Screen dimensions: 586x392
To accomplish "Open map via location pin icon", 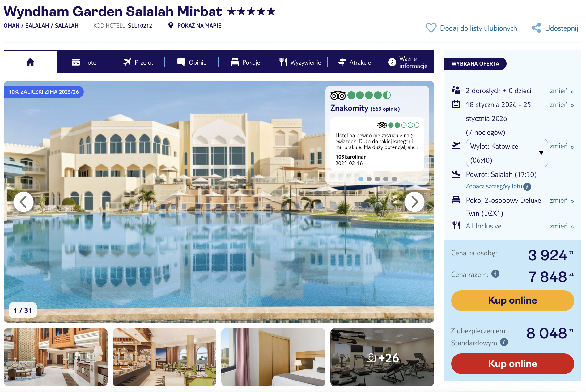I will point(171,25).
